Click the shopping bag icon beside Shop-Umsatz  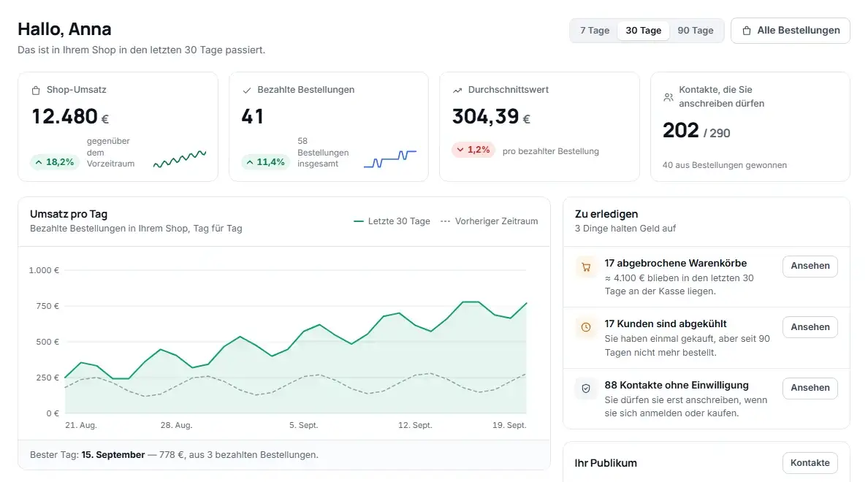[x=36, y=91]
